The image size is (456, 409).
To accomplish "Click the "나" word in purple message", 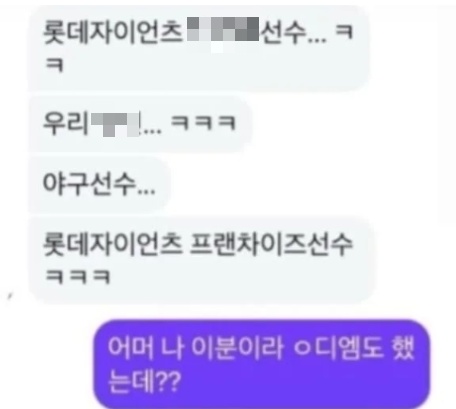I will [173, 347].
